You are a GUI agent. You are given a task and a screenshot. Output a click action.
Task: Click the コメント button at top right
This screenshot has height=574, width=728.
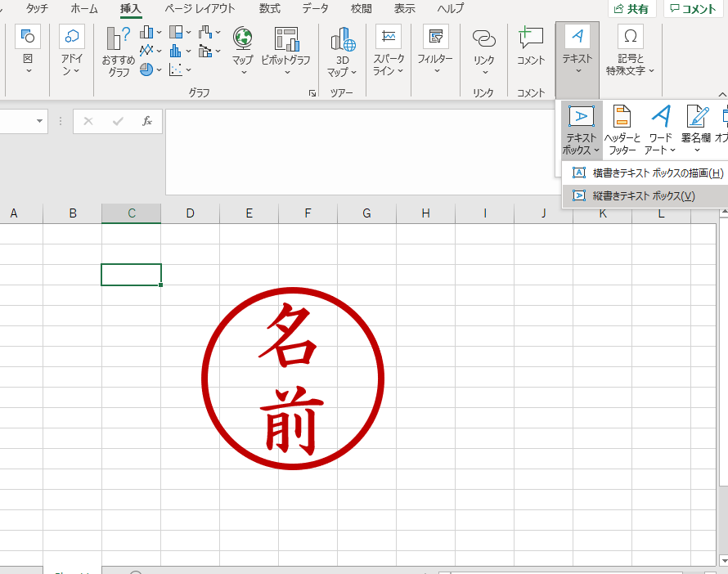click(x=693, y=9)
